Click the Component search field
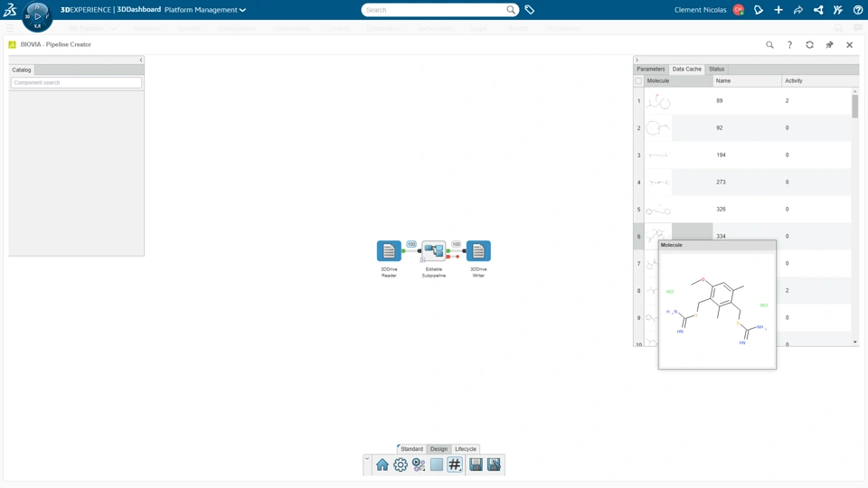 (76, 82)
